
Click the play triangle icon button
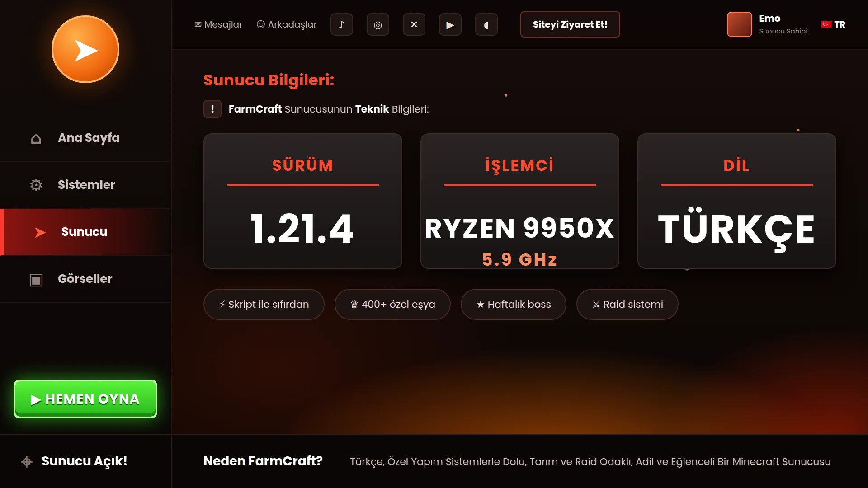pyautogui.click(x=450, y=24)
